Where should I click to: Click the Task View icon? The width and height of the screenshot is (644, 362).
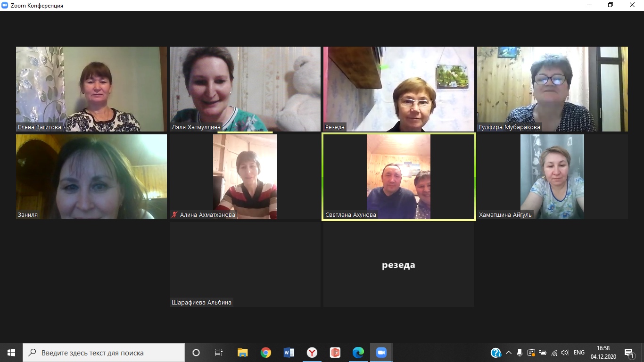(219, 353)
